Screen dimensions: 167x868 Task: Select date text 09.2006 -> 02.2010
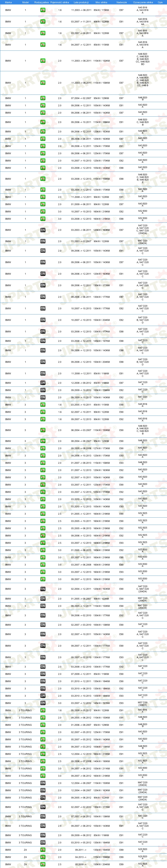pyautogui.click(x=81, y=615)
